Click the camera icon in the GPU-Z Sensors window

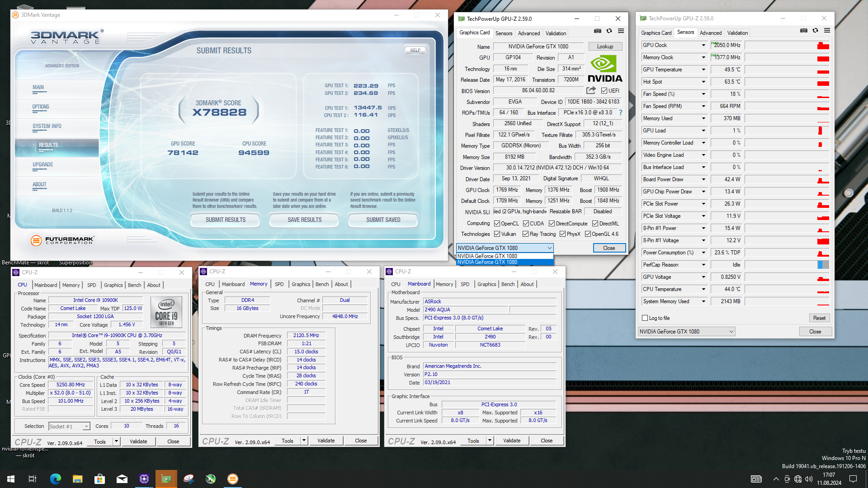[x=803, y=30]
